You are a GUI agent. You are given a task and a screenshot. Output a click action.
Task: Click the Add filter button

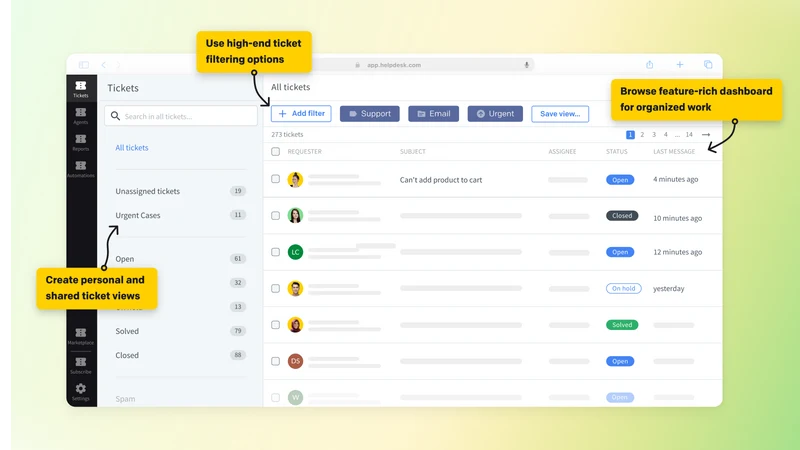click(301, 114)
